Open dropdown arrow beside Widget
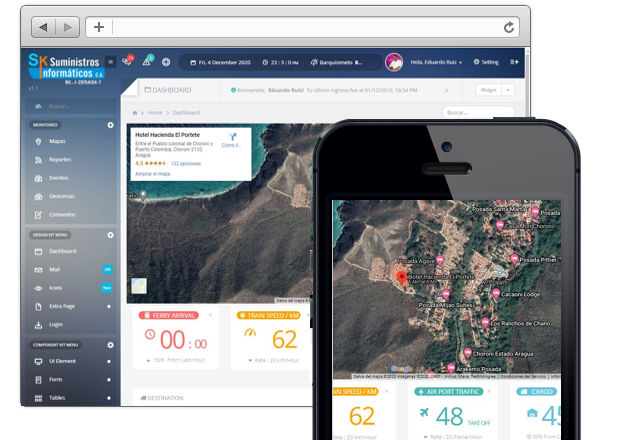620x440 pixels. [x=508, y=90]
